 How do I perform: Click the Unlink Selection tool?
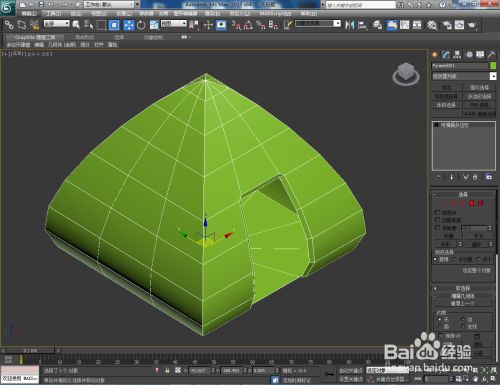click(x=22, y=25)
